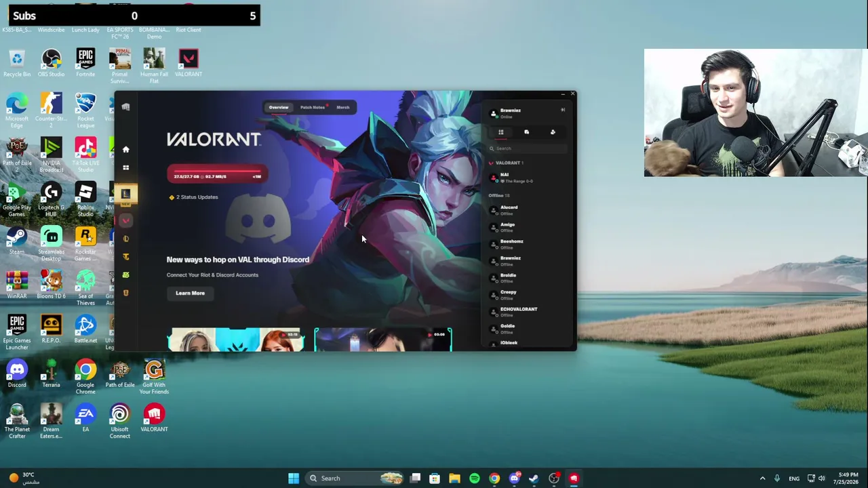Open the Merch tab
The height and width of the screenshot is (488, 868).
(x=343, y=107)
